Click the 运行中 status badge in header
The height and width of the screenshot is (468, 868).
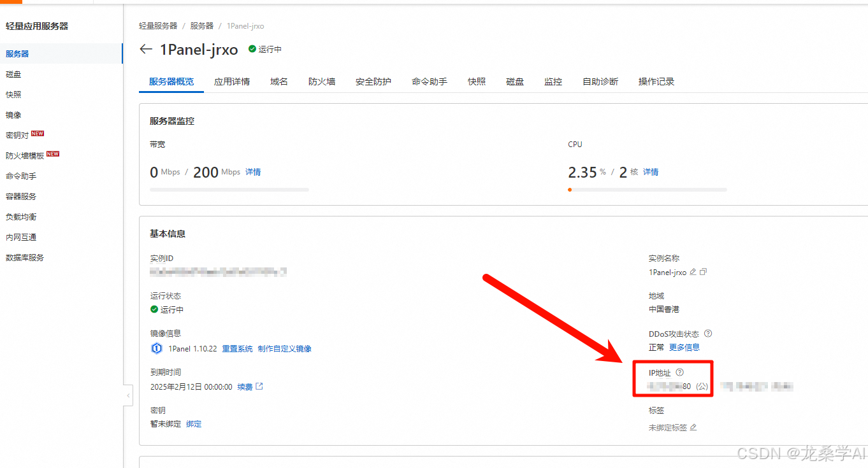pyautogui.click(x=265, y=49)
